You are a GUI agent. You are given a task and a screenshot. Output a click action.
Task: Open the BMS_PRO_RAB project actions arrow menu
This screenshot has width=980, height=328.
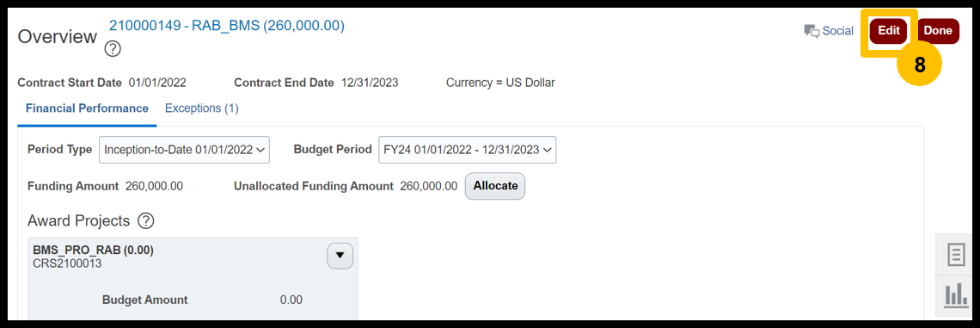[x=340, y=256]
